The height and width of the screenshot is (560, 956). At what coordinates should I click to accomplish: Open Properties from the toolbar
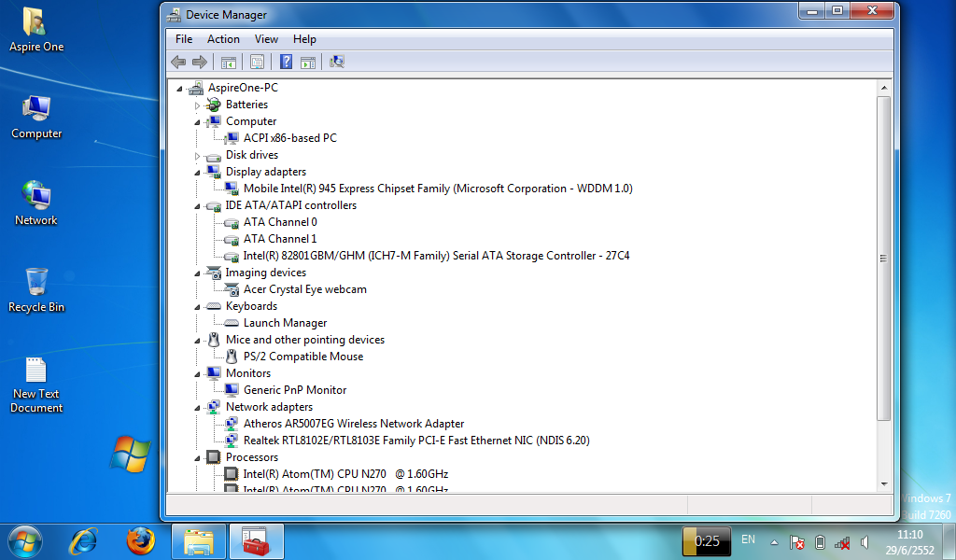(x=258, y=62)
